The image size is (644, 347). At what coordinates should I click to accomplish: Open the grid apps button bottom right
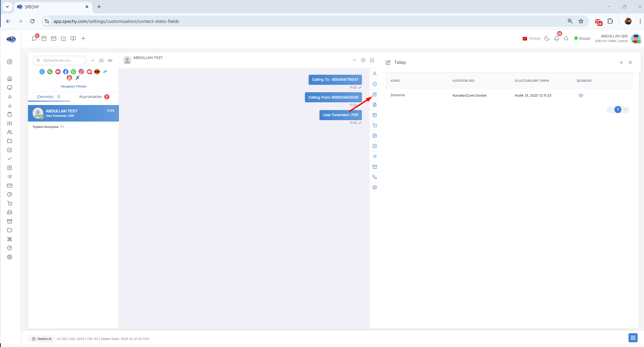click(x=633, y=338)
